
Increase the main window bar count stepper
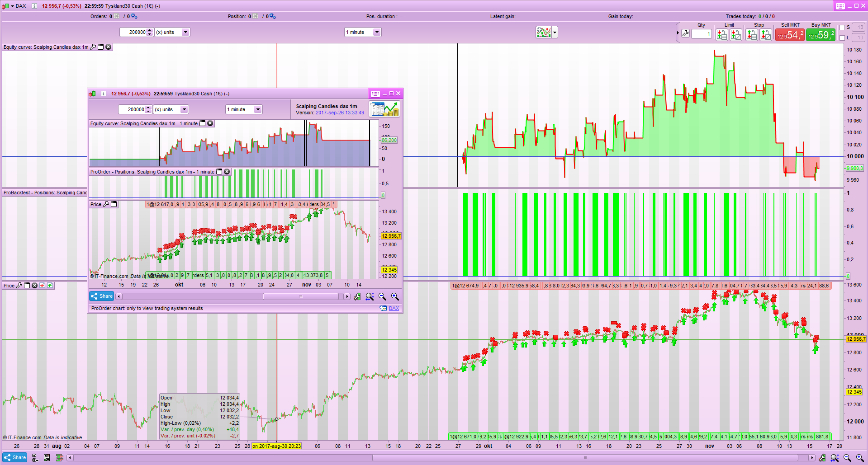[150, 30]
